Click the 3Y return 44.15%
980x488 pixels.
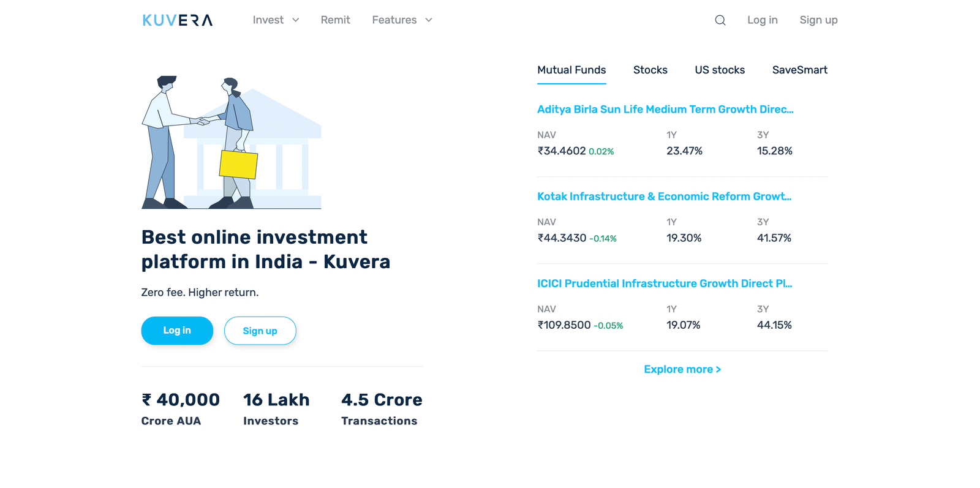[774, 325]
